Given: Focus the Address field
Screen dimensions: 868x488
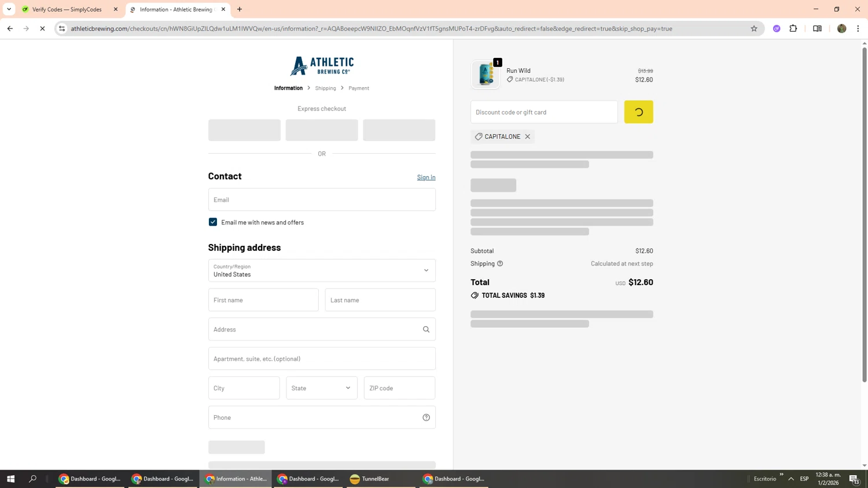Looking at the screenshot, I should pyautogui.click(x=322, y=330).
